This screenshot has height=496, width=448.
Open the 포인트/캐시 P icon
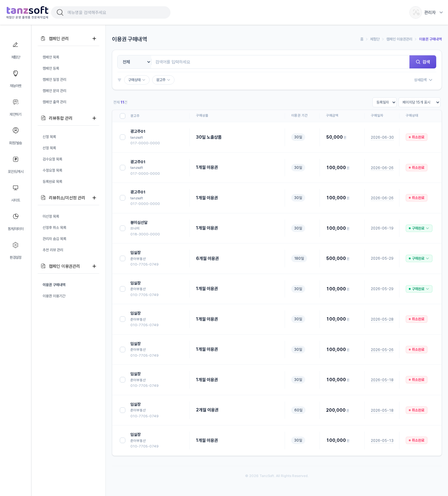click(15, 159)
